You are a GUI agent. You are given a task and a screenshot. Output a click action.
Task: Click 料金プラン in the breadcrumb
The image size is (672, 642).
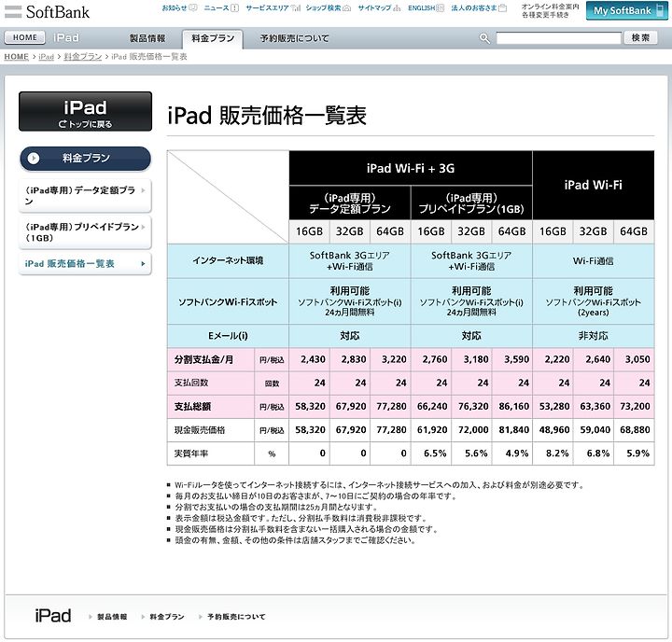tap(83, 57)
